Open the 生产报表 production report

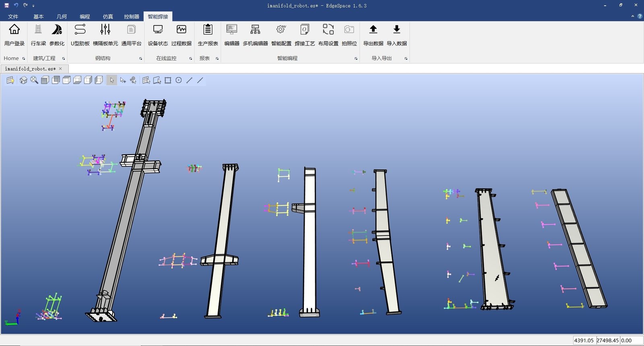208,35
